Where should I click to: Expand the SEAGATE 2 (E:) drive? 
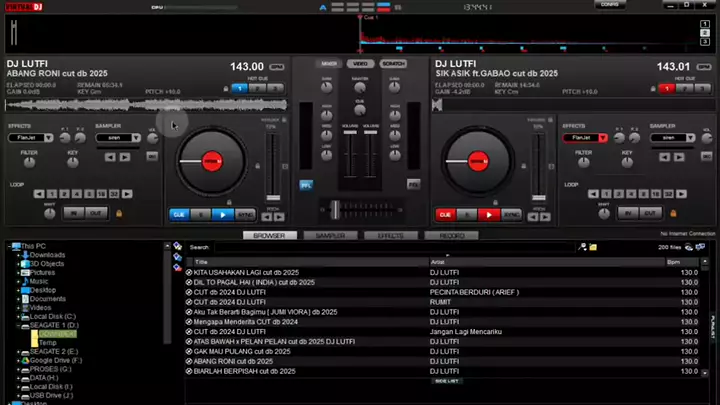coord(17,352)
